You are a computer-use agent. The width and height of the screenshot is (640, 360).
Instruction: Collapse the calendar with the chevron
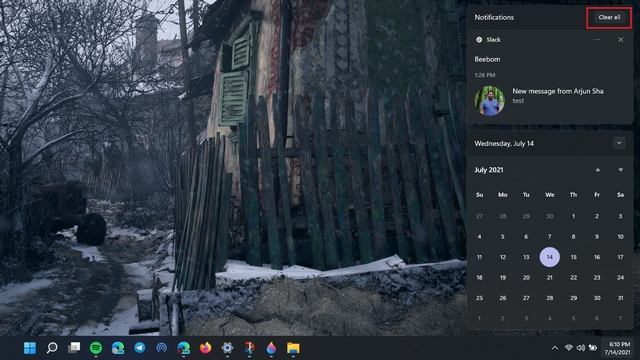pos(619,143)
